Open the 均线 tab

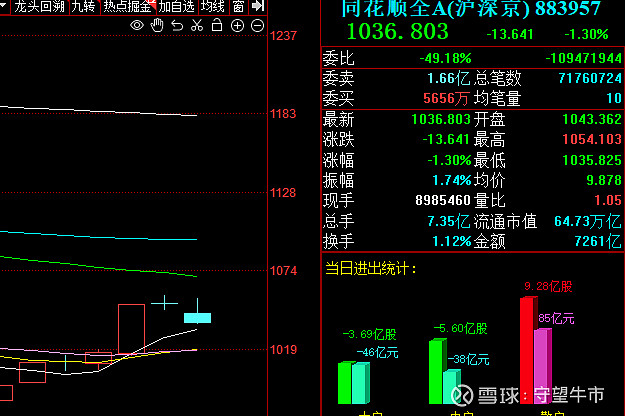[x=212, y=6]
